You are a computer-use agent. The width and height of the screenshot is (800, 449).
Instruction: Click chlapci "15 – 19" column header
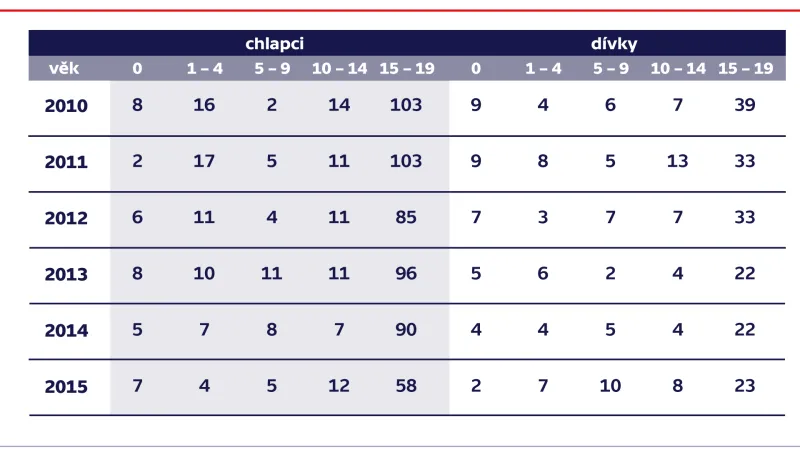406,69
